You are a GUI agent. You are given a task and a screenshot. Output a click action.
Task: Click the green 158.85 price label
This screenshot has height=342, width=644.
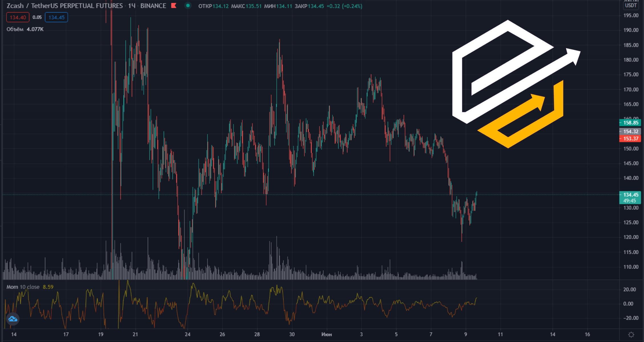630,123
